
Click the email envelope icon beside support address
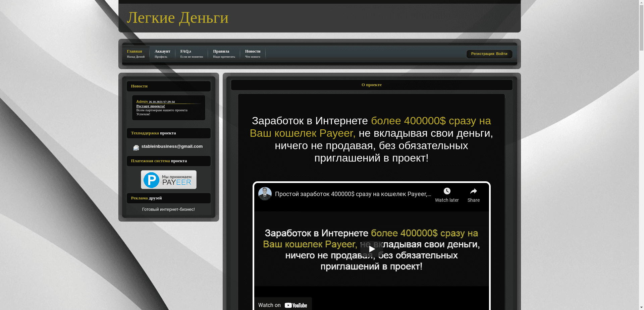(136, 147)
